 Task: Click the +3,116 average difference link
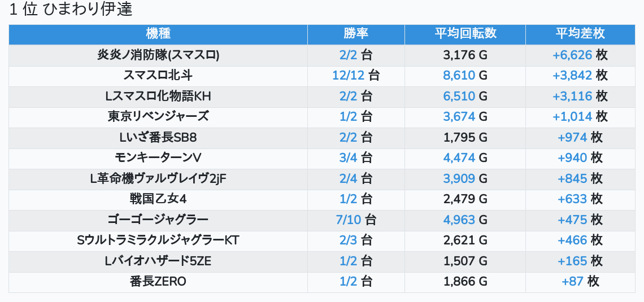click(x=572, y=96)
